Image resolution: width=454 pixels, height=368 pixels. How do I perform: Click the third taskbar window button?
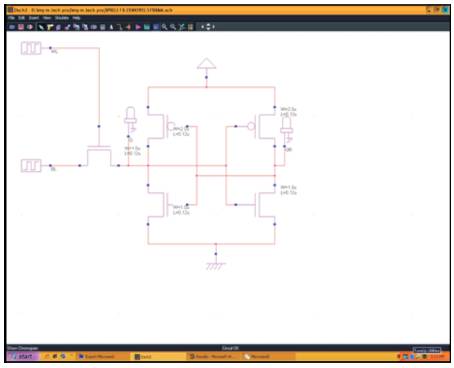213,356
